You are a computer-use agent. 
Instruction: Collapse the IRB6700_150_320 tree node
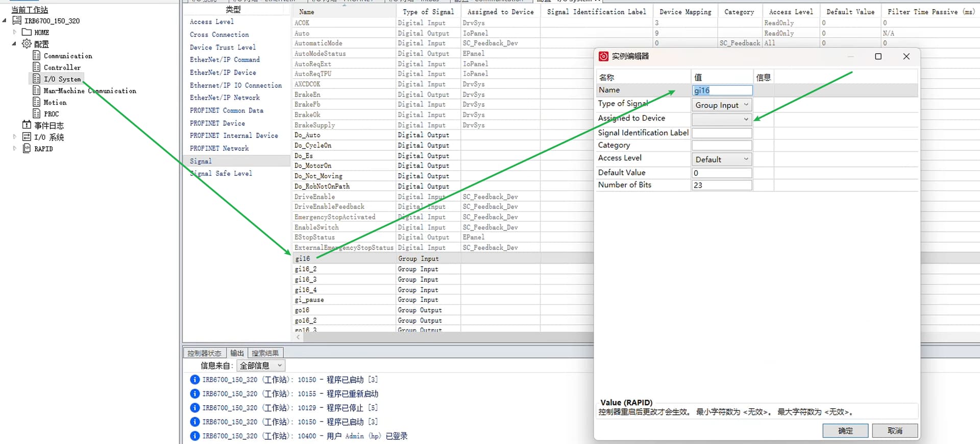coord(5,21)
